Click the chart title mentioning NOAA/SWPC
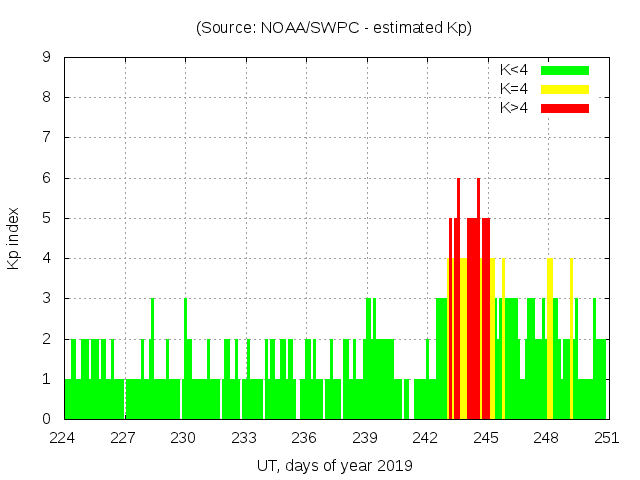Screen dimensions: 640x480 (334, 28)
